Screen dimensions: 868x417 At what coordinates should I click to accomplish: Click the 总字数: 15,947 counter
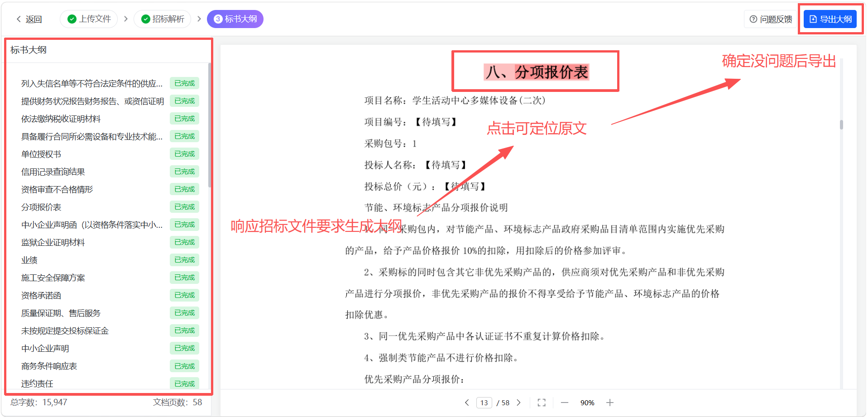point(39,402)
